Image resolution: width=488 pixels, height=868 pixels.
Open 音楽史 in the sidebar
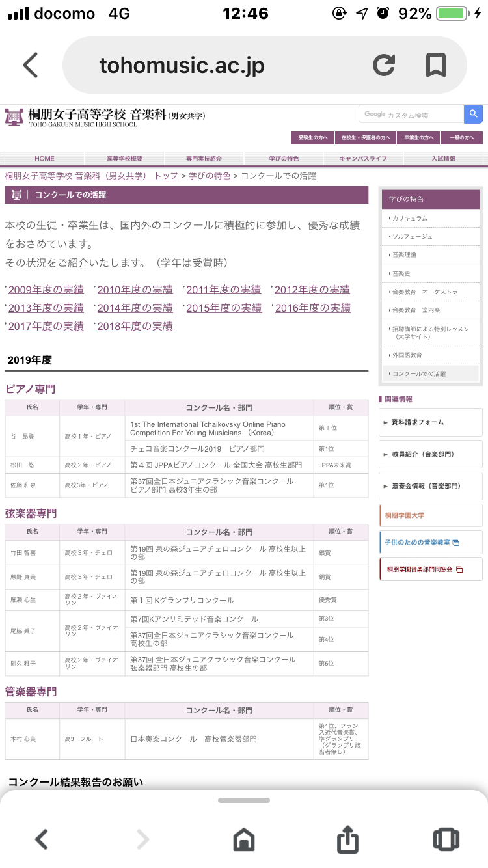coord(431,273)
